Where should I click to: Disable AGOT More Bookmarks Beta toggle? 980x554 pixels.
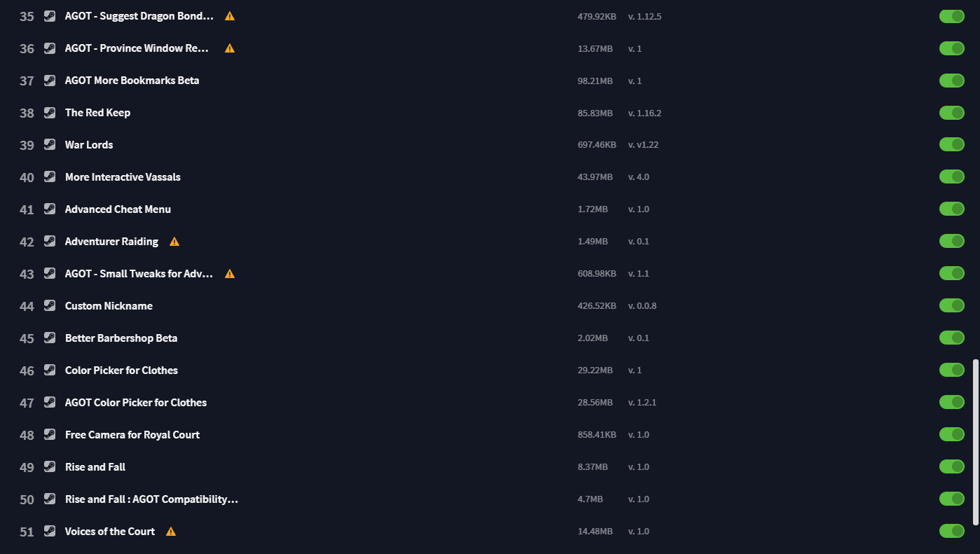(952, 80)
